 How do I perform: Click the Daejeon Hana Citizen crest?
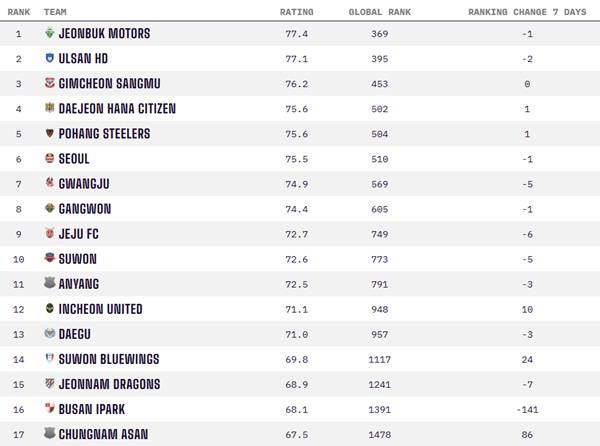click(50, 108)
